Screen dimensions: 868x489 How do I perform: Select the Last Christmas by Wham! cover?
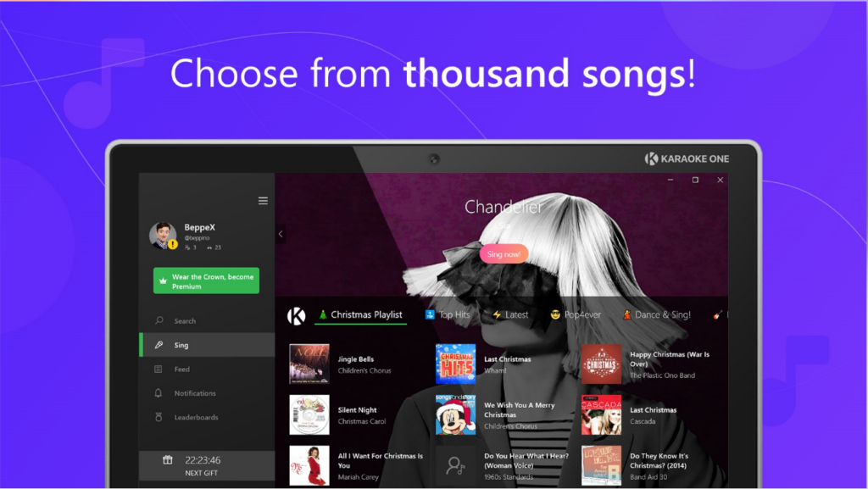[x=455, y=364]
